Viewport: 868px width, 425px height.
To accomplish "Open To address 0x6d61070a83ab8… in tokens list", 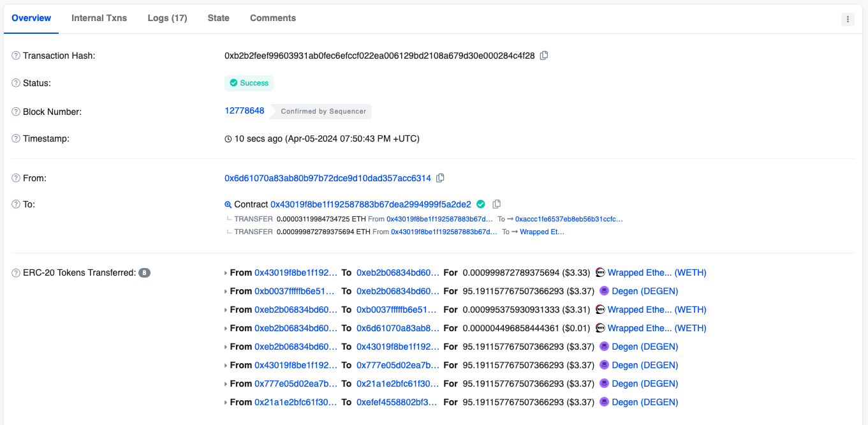I will [397, 328].
